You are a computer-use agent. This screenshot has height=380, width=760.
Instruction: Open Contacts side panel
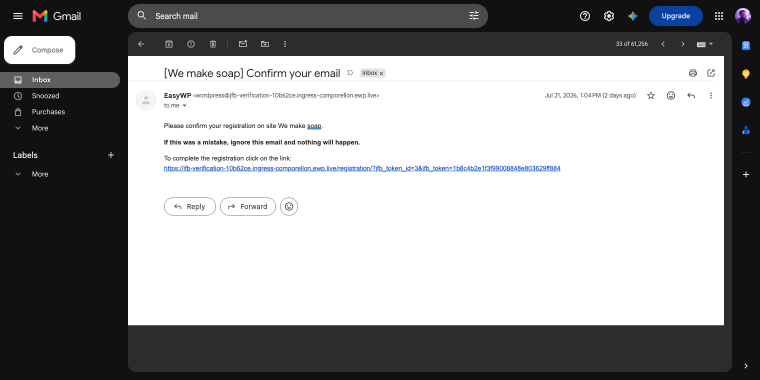point(746,130)
